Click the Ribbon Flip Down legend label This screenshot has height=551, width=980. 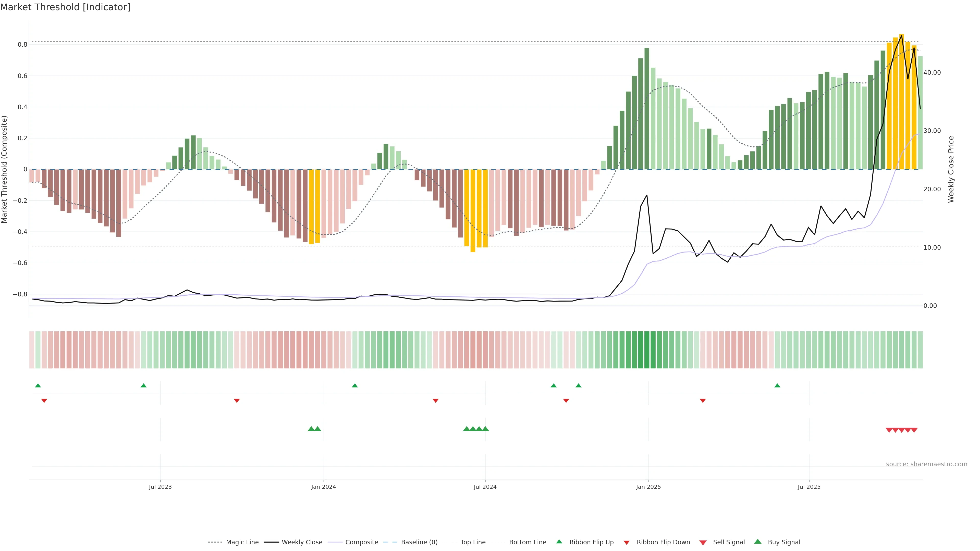point(663,542)
